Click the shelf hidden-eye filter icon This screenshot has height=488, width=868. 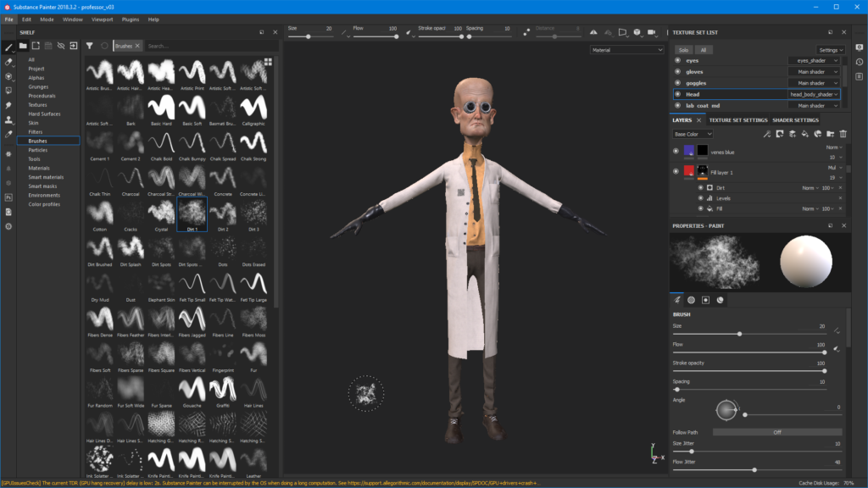tap(61, 46)
